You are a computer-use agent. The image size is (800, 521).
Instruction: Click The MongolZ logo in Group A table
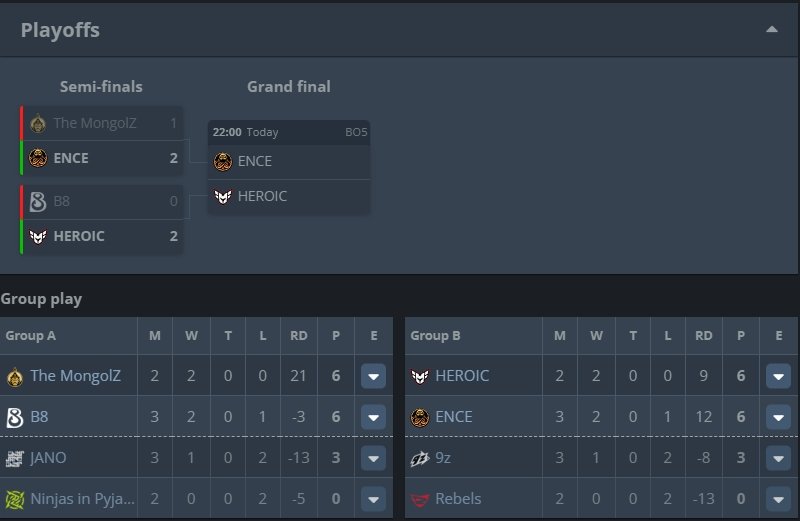(x=15, y=377)
